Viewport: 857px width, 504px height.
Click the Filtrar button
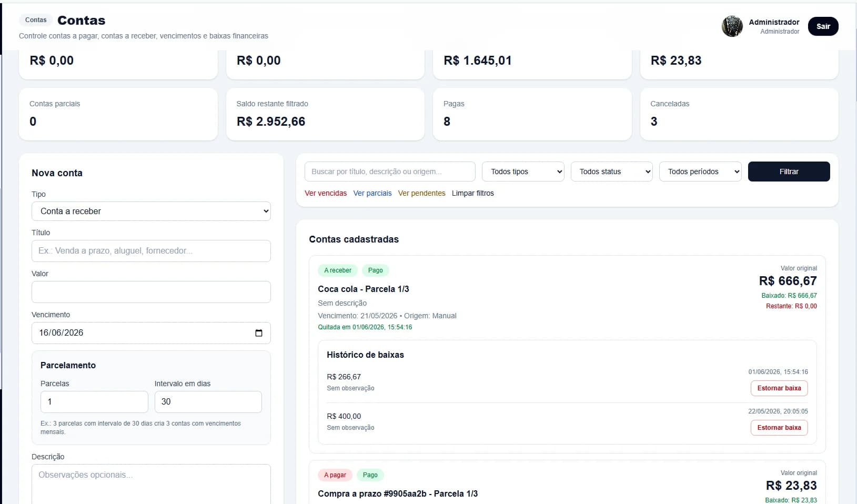[789, 172]
